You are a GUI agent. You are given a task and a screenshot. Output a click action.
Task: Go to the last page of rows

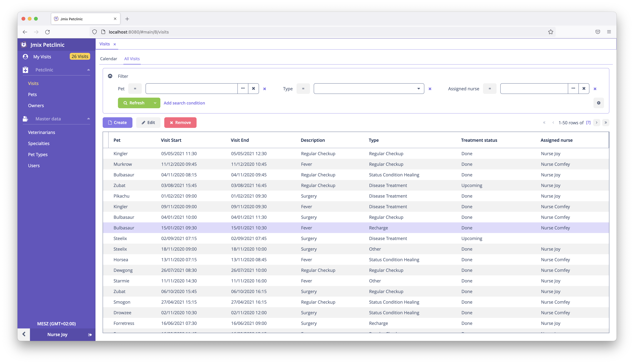pyautogui.click(x=605, y=122)
